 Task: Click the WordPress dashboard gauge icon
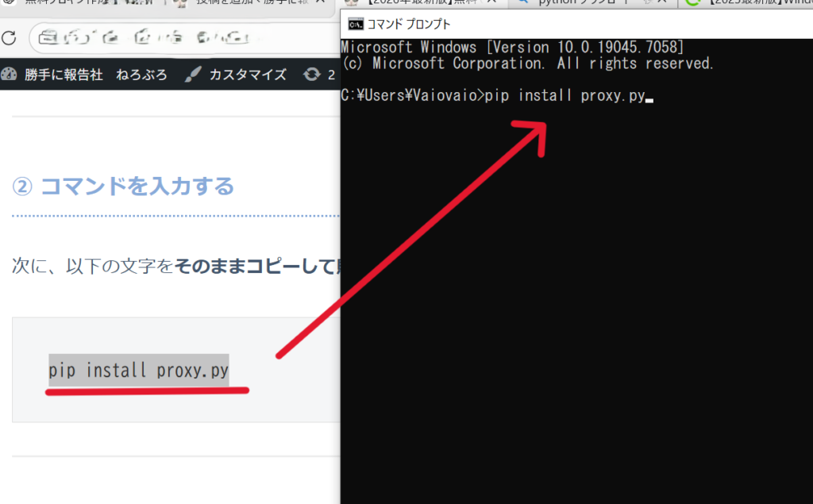[9, 75]
